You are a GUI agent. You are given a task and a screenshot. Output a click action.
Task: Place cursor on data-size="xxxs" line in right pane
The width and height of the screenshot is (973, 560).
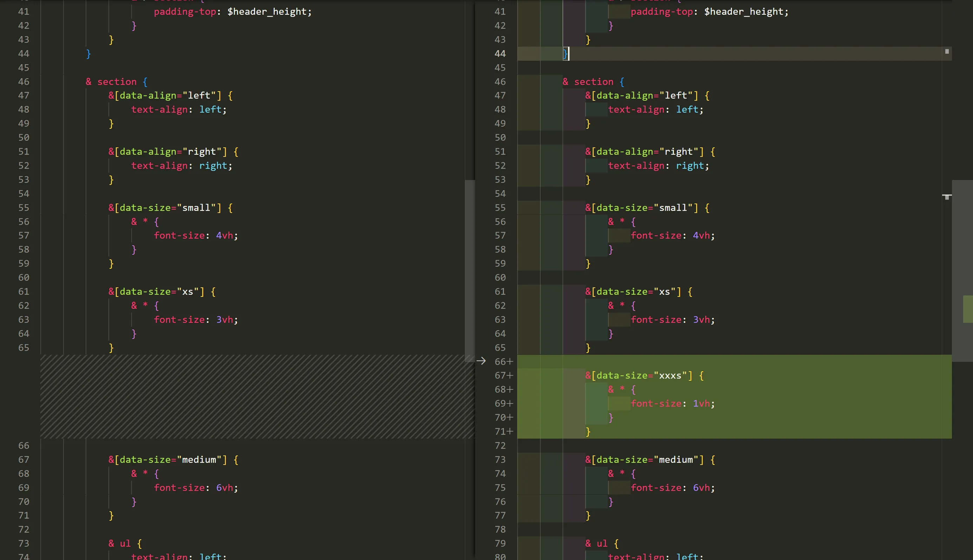point(638,376)
